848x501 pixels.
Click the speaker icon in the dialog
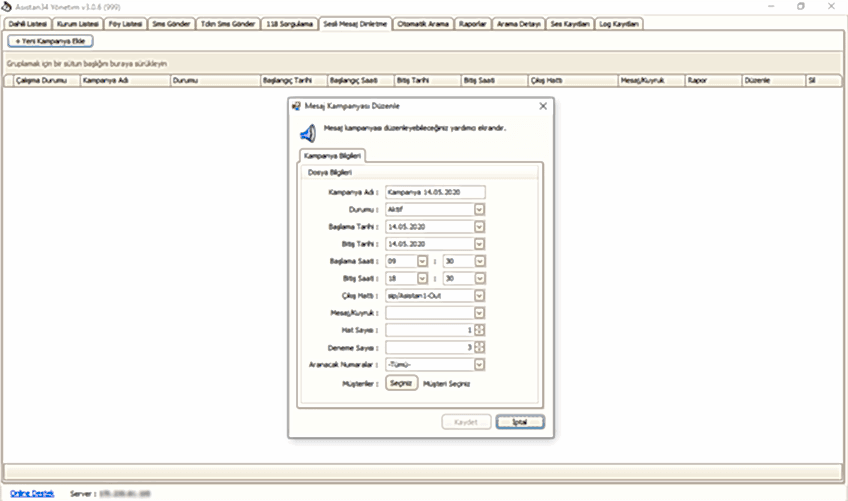coord(308,133)
